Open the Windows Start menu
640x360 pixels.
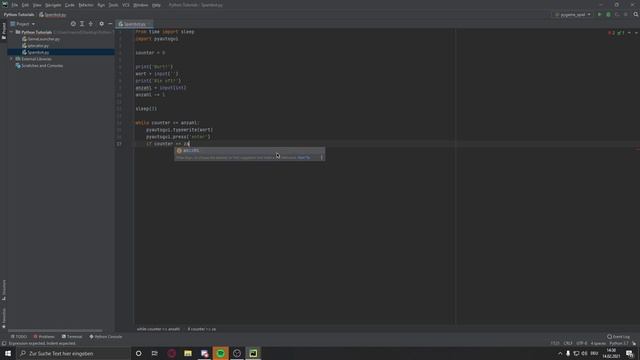point(8,353)
